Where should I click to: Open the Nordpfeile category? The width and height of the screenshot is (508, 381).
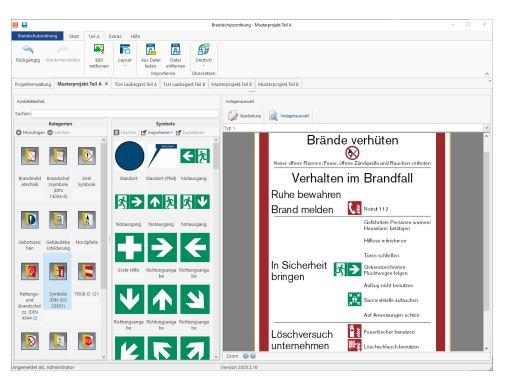pos(87,220)
